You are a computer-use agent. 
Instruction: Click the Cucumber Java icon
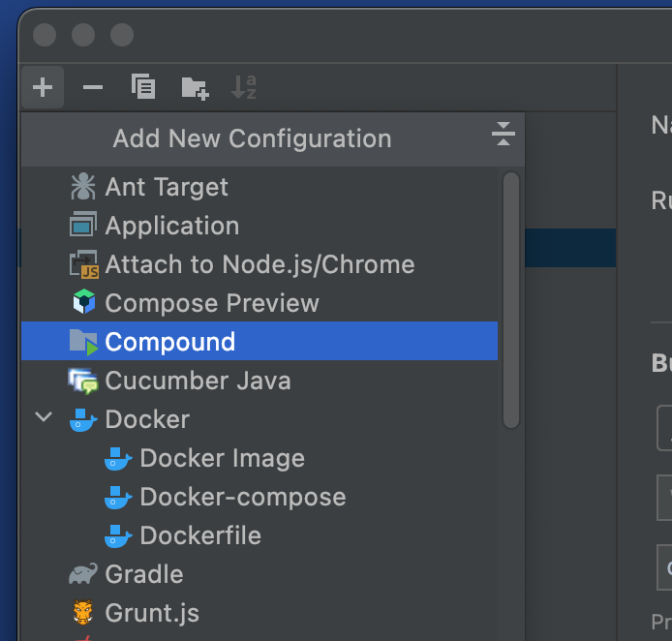click(83, 382)
